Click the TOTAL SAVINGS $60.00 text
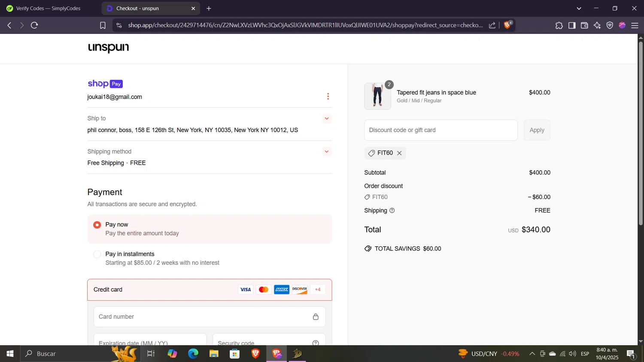This screenshot has width=644, height=362. click(x=408, y=249)
